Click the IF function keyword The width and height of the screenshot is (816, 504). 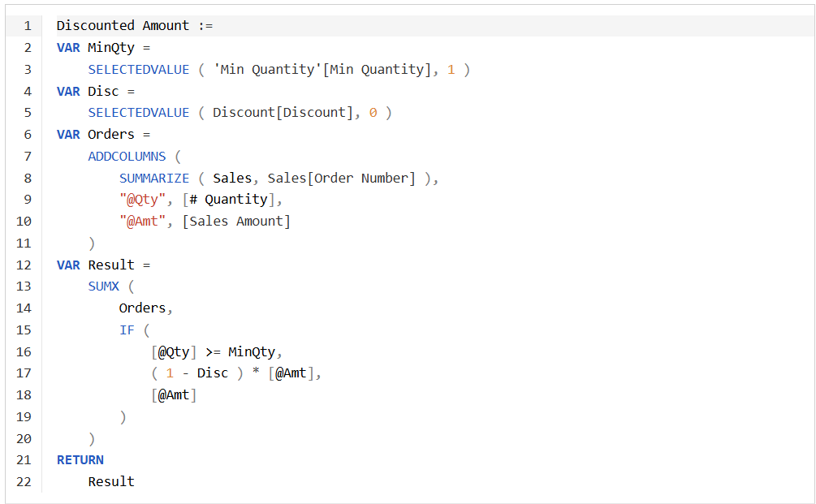pyautogui.click(x=127, y=330)
